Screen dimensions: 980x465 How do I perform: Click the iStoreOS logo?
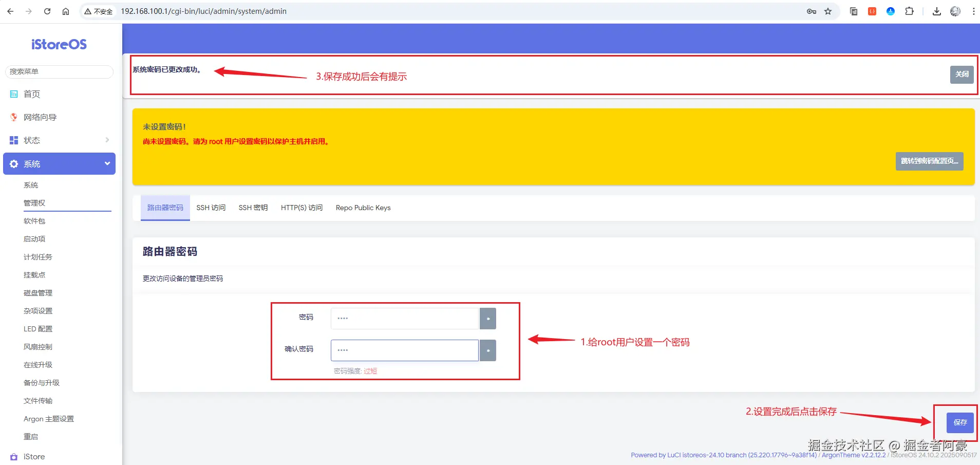point(59,45)
